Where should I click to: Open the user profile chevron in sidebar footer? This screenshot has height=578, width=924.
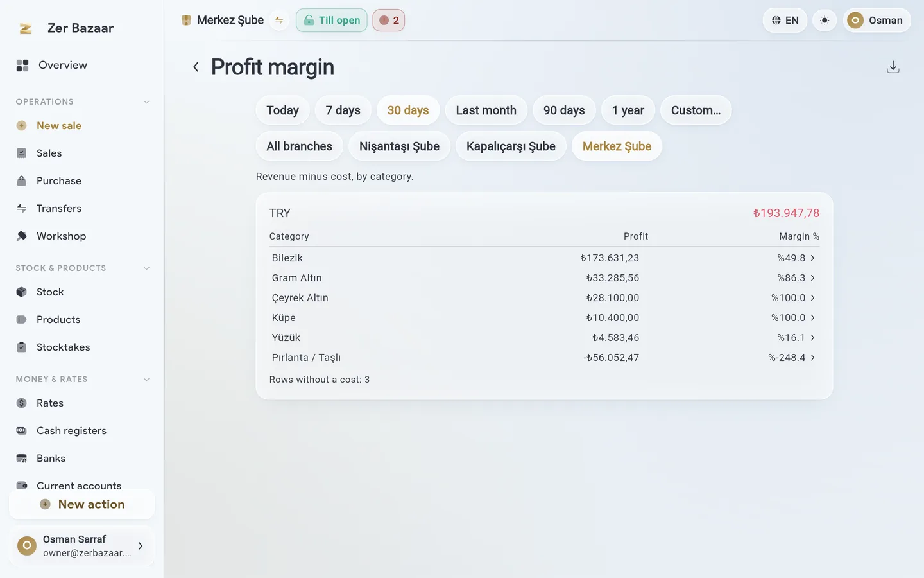click(140, 546)
